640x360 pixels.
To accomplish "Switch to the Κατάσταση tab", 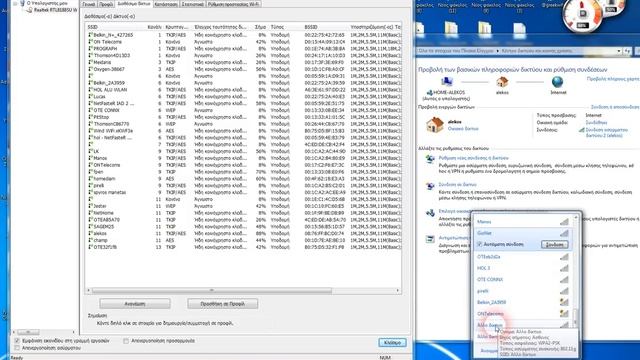I will (x=166, y=4).
